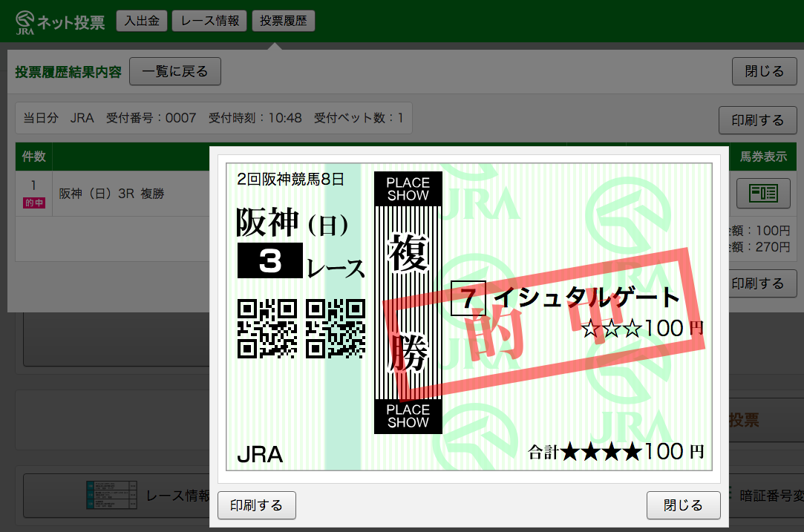
Task: Click the right QR code on ticket
Action: [336, 329]
